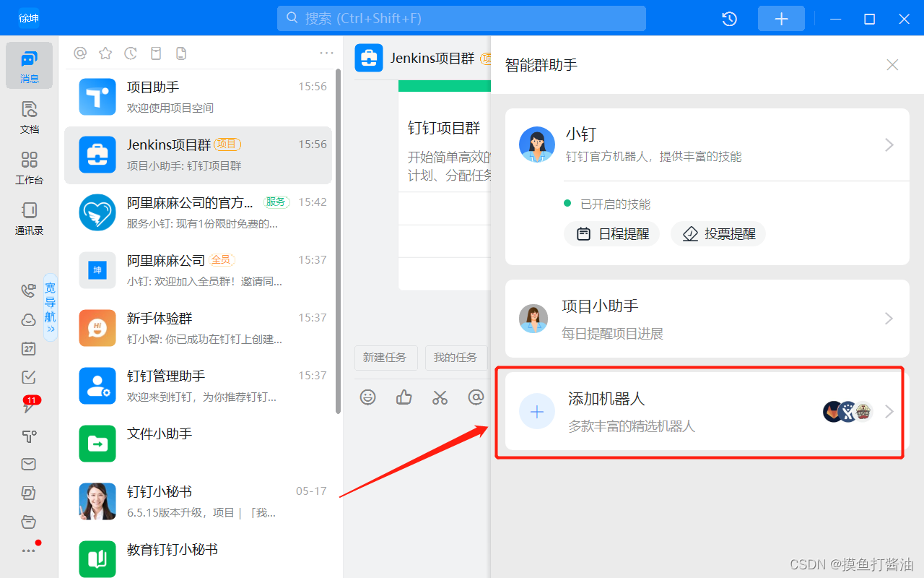This screenshot has width=924, height=578.
Task: Select the scissors screenshot tool
Action: click(440, 397)
